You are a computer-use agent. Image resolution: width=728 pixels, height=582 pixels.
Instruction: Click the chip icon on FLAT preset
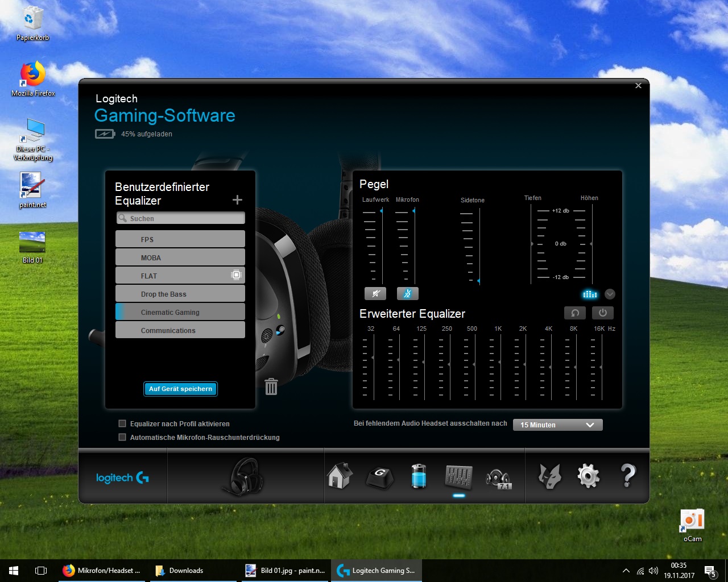click(236, 275)
